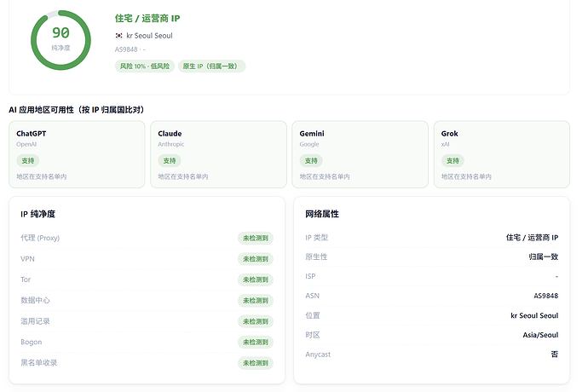Screen dimensions: 588x392
Task: Click the 住宅 / 运营商 IP heading
Action: [147, 19]
